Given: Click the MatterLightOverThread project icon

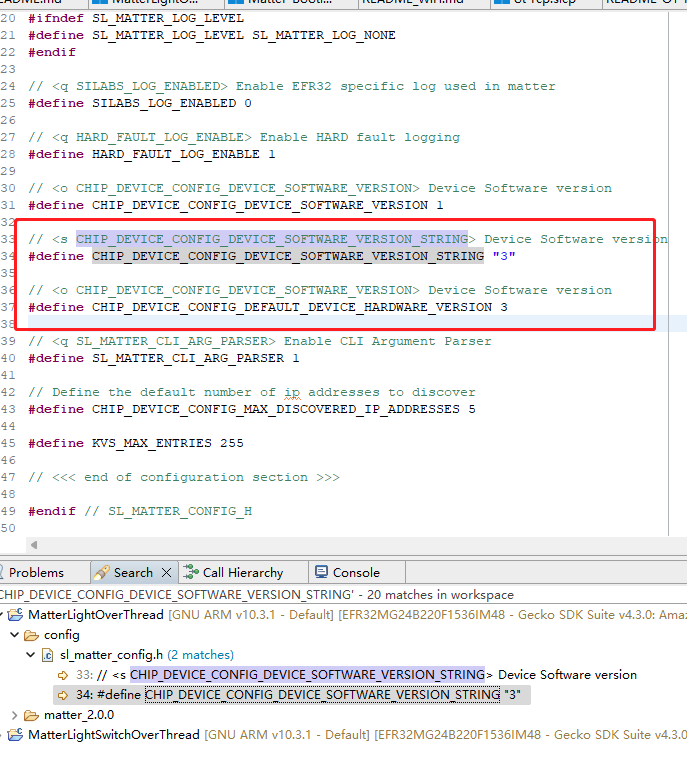Looking at the screenshot, I should tap(16, 614).
